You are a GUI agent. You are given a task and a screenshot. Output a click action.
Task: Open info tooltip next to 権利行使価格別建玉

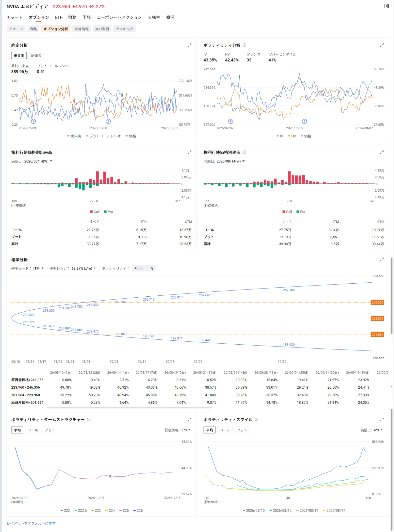click(244, 152)
